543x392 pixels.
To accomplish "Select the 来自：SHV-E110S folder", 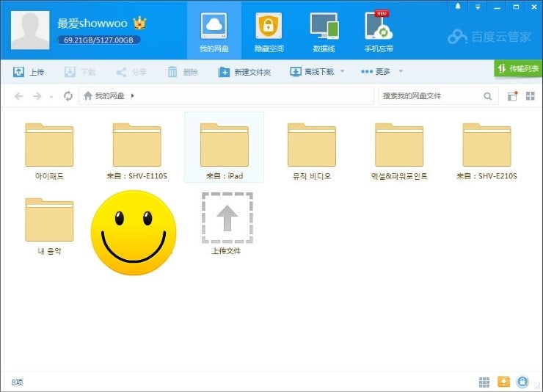I will click(136, 151).
